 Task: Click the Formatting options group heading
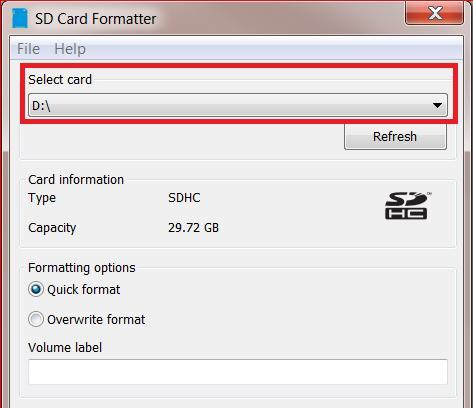(x=82, y=268)
